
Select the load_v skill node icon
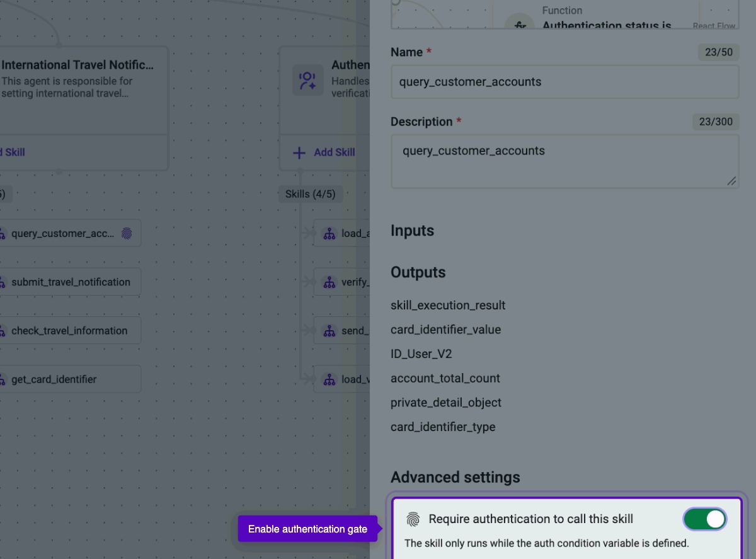(329, 379)
